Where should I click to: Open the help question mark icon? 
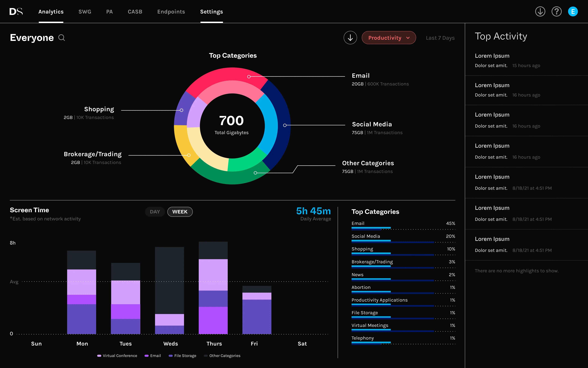pos(556,11)
